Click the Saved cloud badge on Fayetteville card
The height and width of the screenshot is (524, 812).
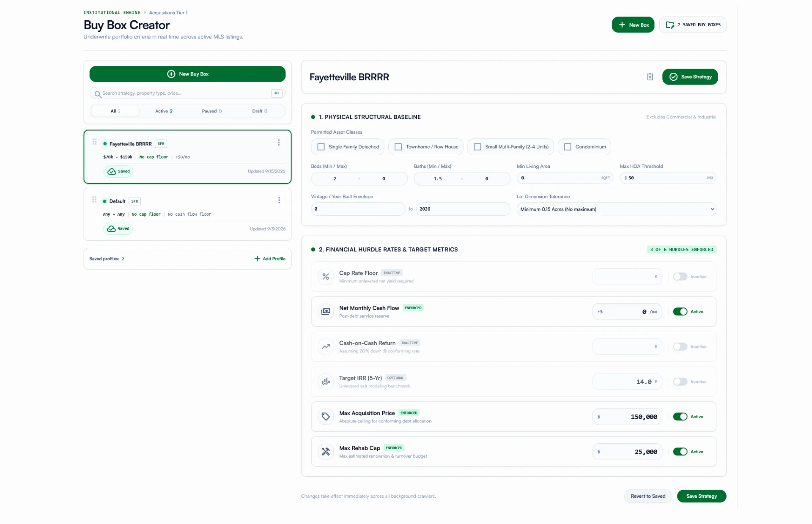click(x=118, y=171)
